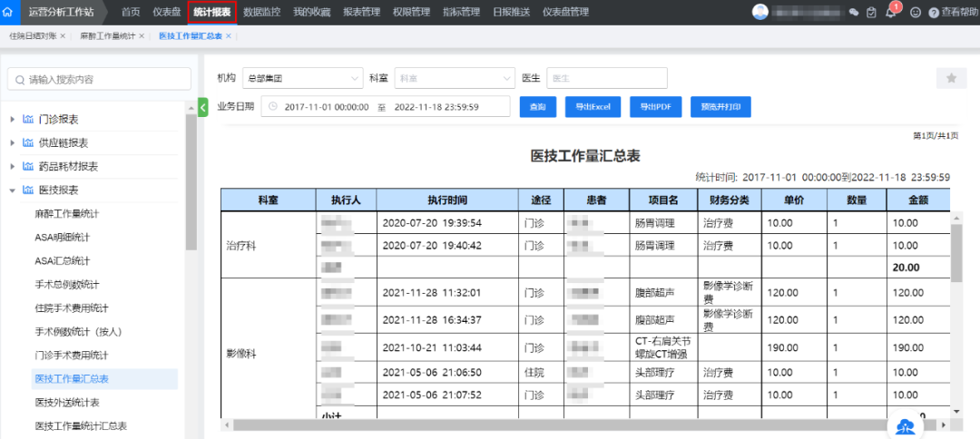Viewport: 980px width, 439px height.
Task: Open the 机构 dropdown
Action: click(302, 78)
